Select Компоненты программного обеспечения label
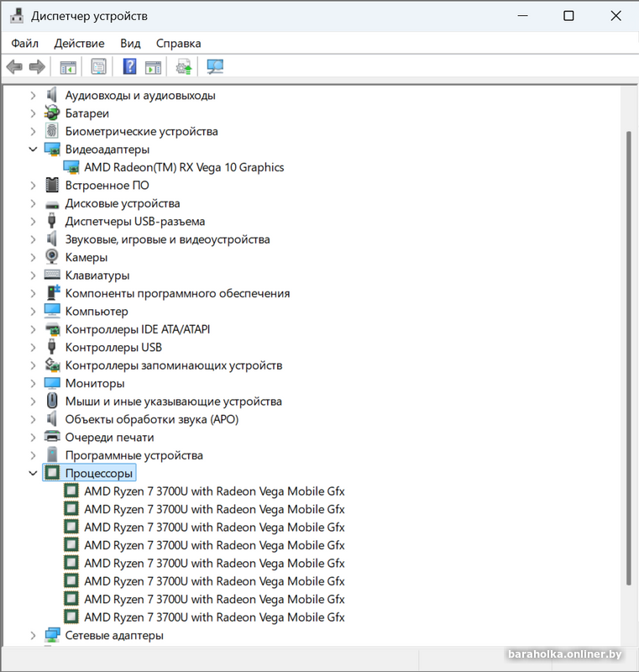Image resolution: width=639 pixels, height=672 pixels. [x=177, y=293]
